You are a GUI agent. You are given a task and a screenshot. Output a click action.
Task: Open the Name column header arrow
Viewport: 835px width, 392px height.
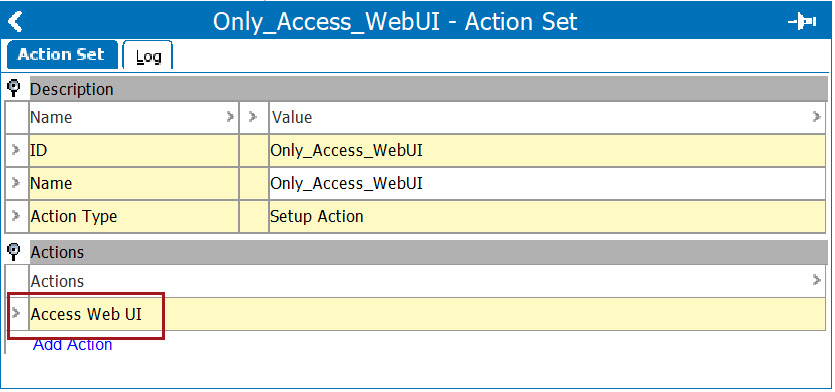tap(230, 117)
